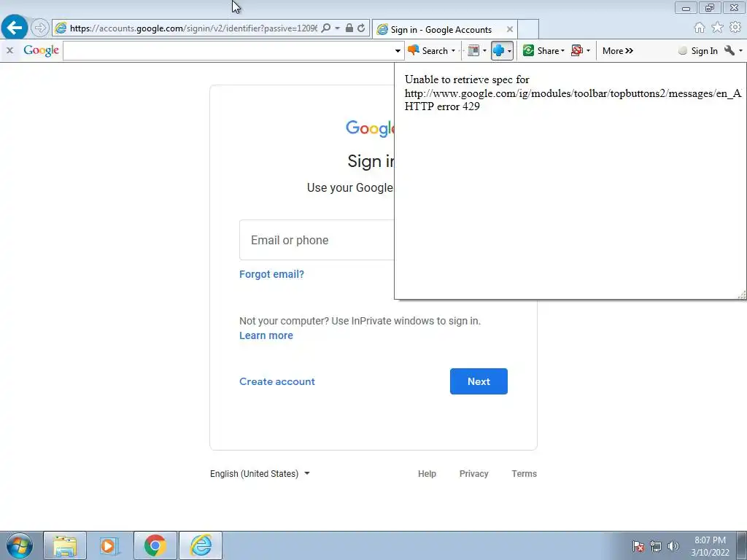The width and height of the screenshot is (747, 560).
Task: Click the toolbar Search button
Action: pyautogui.click(x=428, y=50)
